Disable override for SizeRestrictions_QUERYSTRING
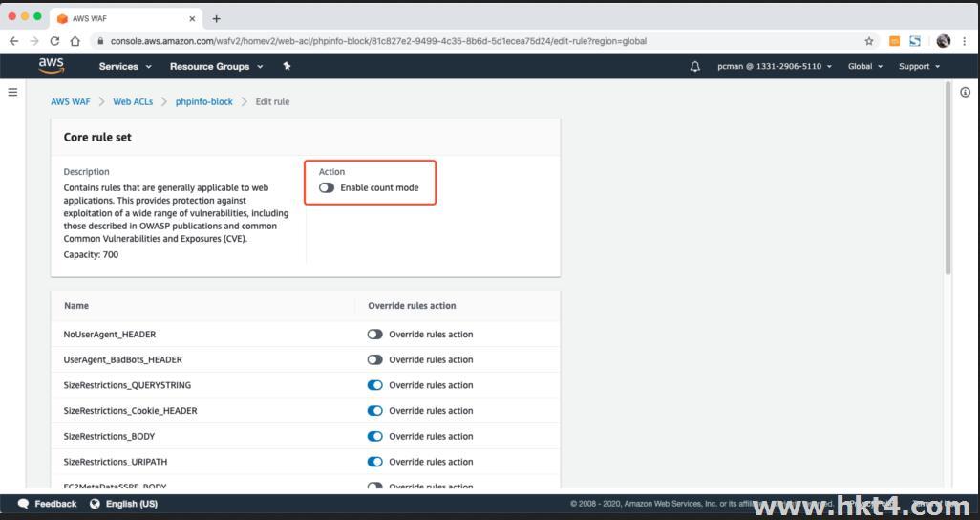This screenshot has height=520, width=980. coord(374,385)
